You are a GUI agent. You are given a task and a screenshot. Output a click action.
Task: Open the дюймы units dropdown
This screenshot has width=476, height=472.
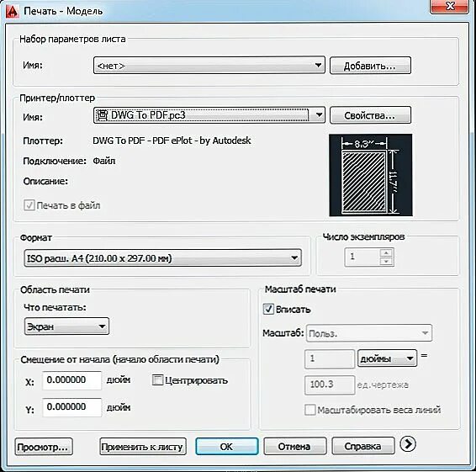pos(387,358)
